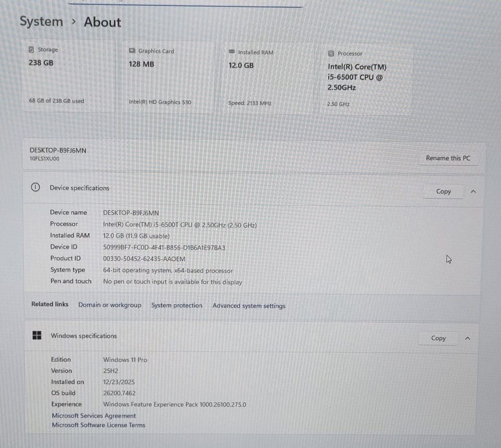501x448 pixels.
Task: Open Microsoft Software License Terms link
Action: 99,425
